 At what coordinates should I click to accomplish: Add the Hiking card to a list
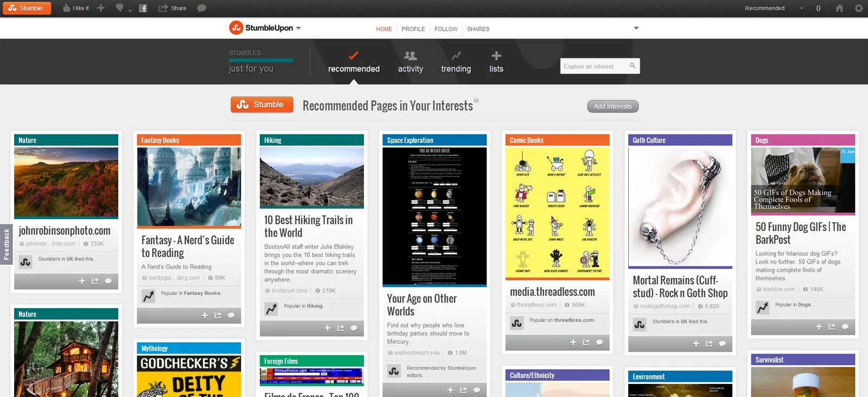pyautogui.click(x=328, y=328)
